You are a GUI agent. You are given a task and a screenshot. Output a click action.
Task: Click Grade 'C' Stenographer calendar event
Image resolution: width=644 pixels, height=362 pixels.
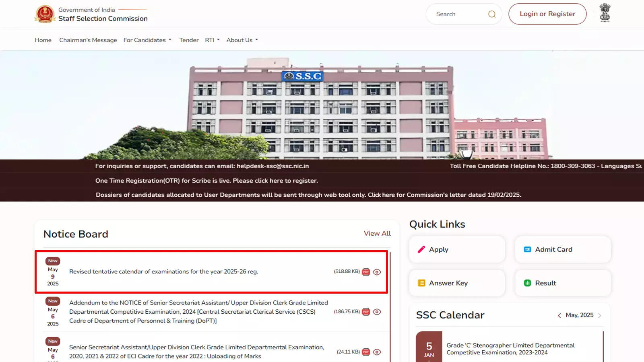(x=510, y=349)
